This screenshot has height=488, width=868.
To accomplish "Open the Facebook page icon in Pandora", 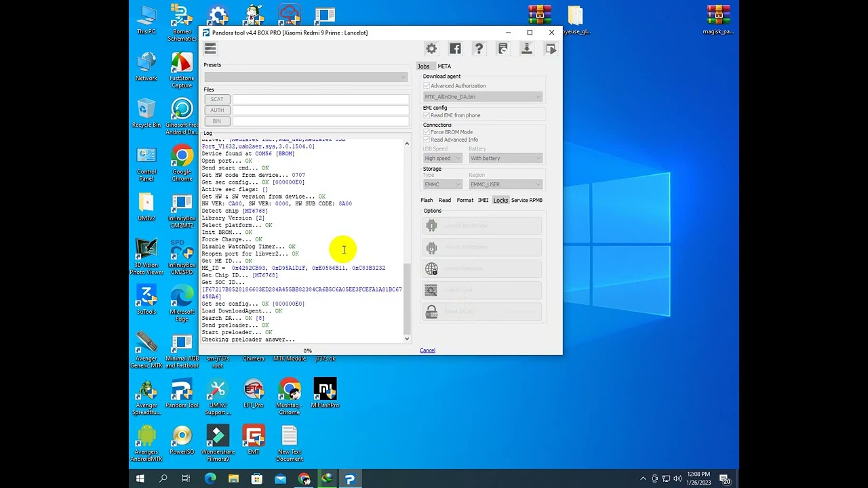I will (x=455, y=49).
